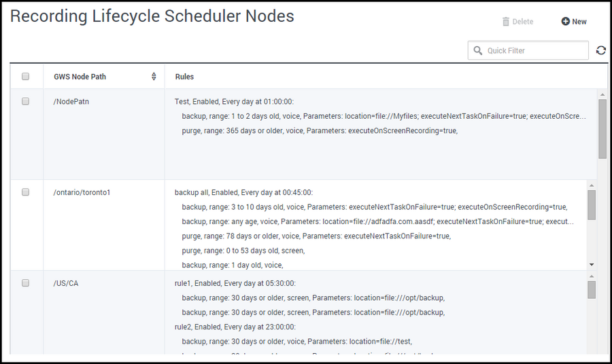The image size is (612, 364).
Task: Click the magnifier icon in Quick Filter
Action: pos(478,51)
